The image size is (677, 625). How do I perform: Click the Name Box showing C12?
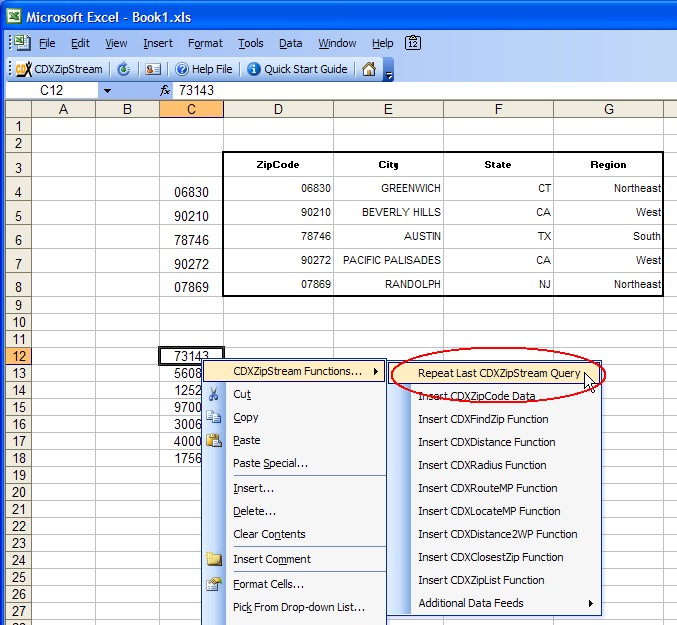52,90
